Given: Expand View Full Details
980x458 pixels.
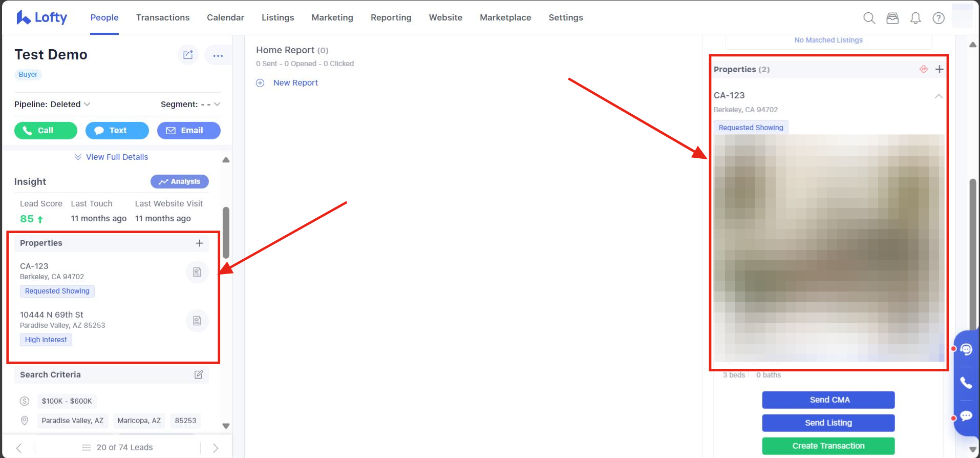Looking at the screenshot, I should tap(112, 157).
